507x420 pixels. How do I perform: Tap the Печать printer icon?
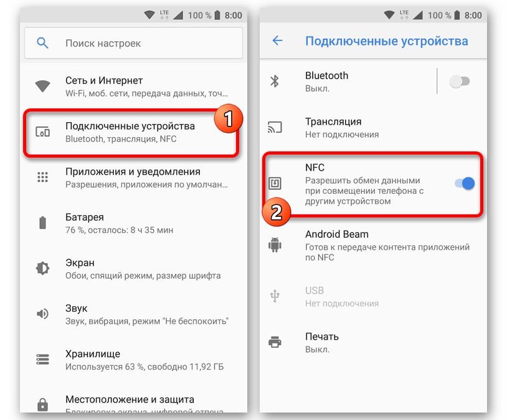coord(275,342)
